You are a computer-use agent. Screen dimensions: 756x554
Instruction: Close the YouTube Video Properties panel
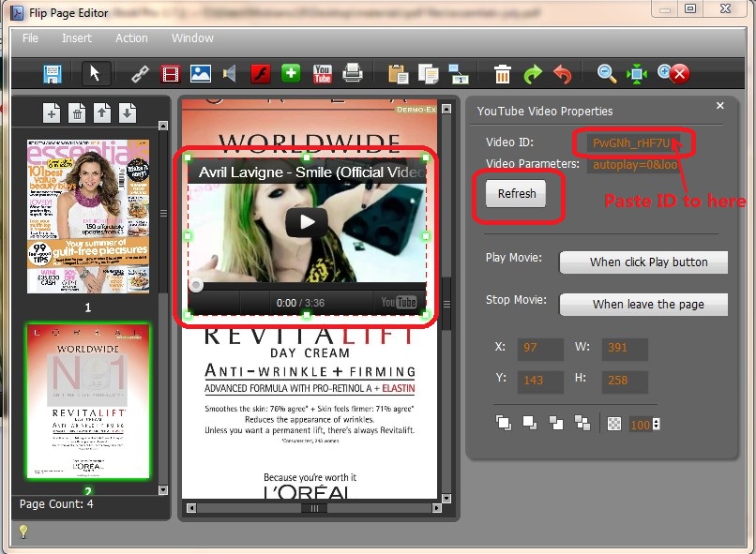pyautogui.click(x=720, y=106)
